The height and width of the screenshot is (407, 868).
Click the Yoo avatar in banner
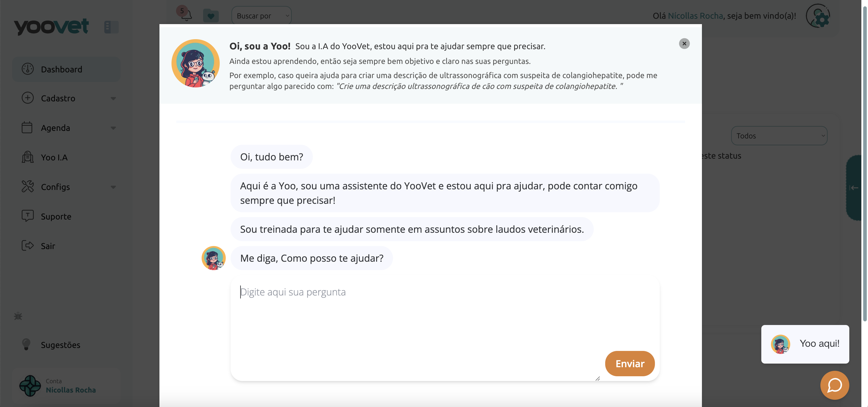tap(195, 63)
